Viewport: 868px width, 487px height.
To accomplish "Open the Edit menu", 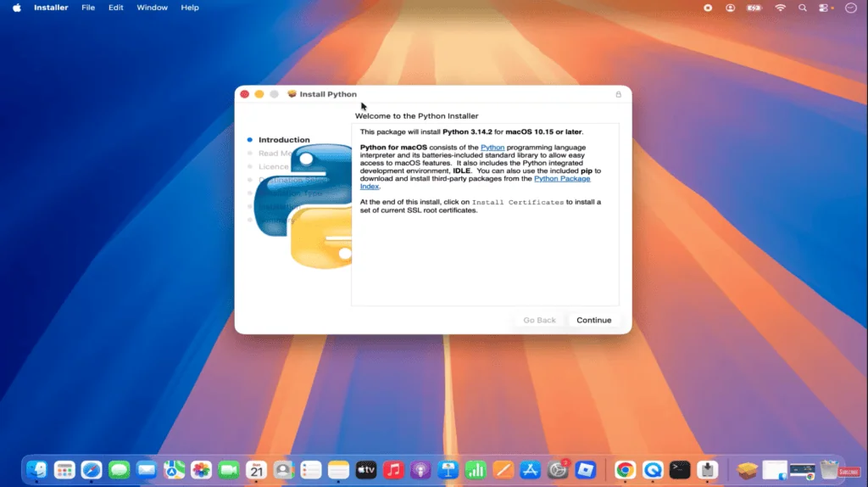I will tap(115, 8).
